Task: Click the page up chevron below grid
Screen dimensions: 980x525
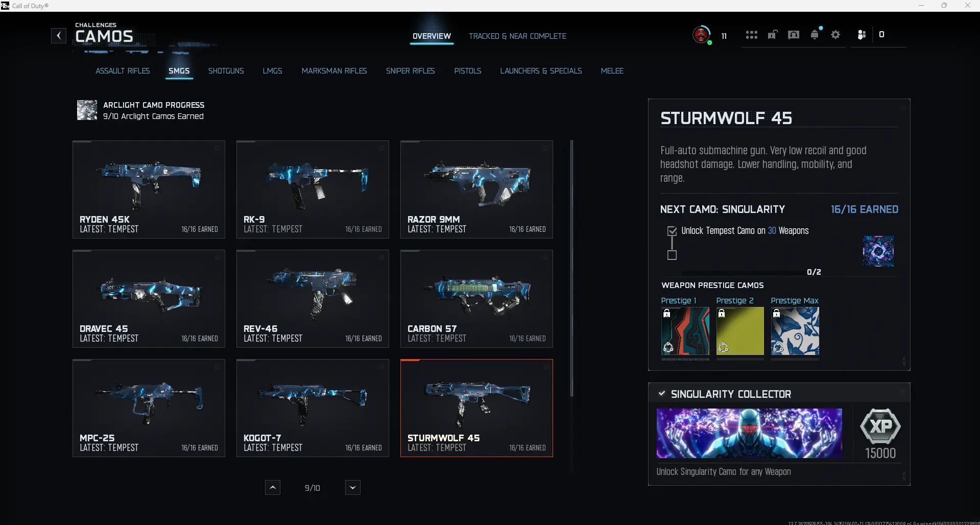Action: coord(273,488)
